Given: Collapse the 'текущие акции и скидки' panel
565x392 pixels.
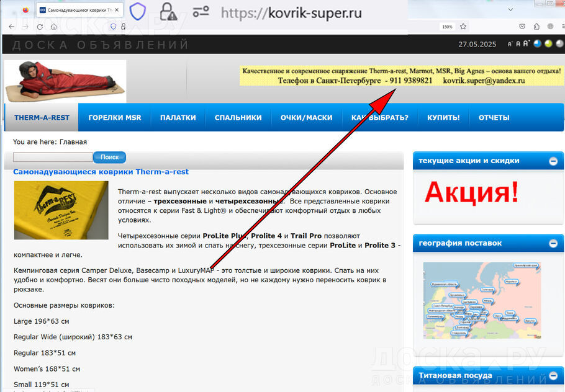Looking at the screenshot, I should pos(553,161).
